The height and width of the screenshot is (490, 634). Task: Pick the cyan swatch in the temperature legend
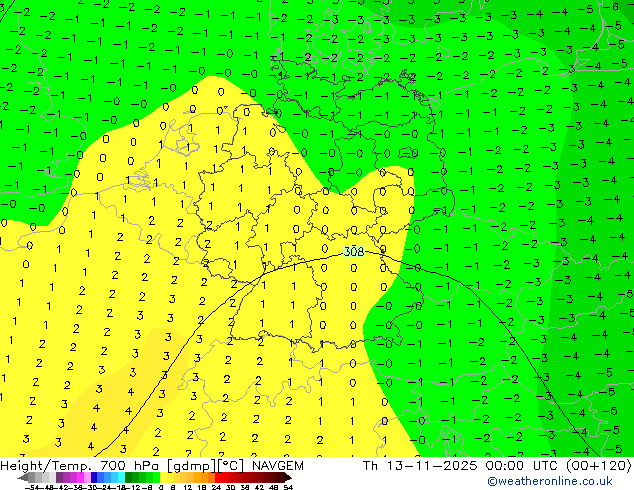tap(121, 477)
